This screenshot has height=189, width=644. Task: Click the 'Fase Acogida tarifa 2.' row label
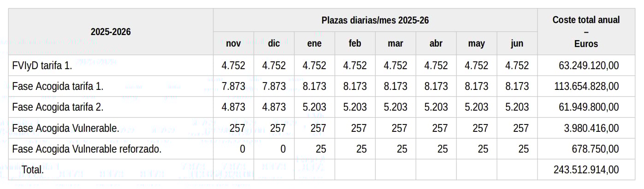(x=58, y=107)
